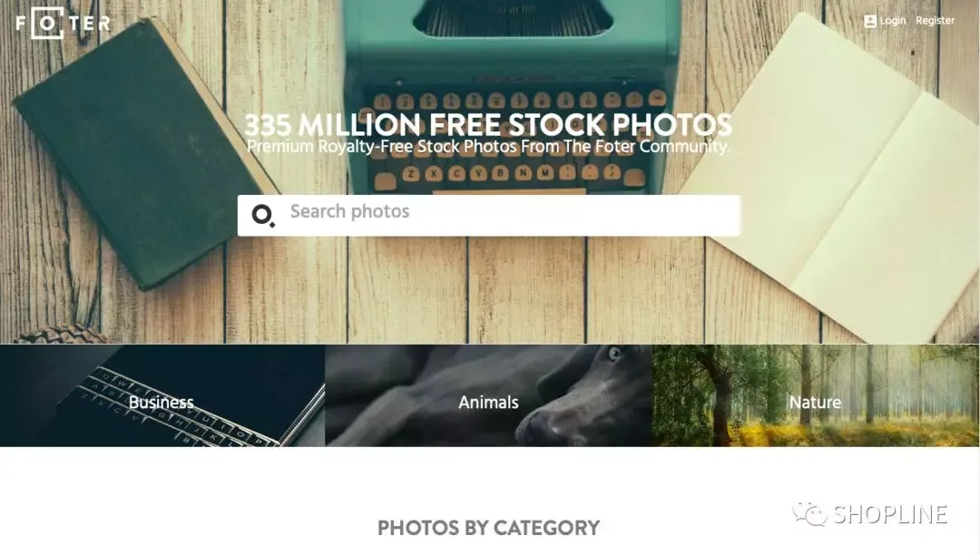
Task: Click the Foter logo in header
Action: (x=64, y=23)
